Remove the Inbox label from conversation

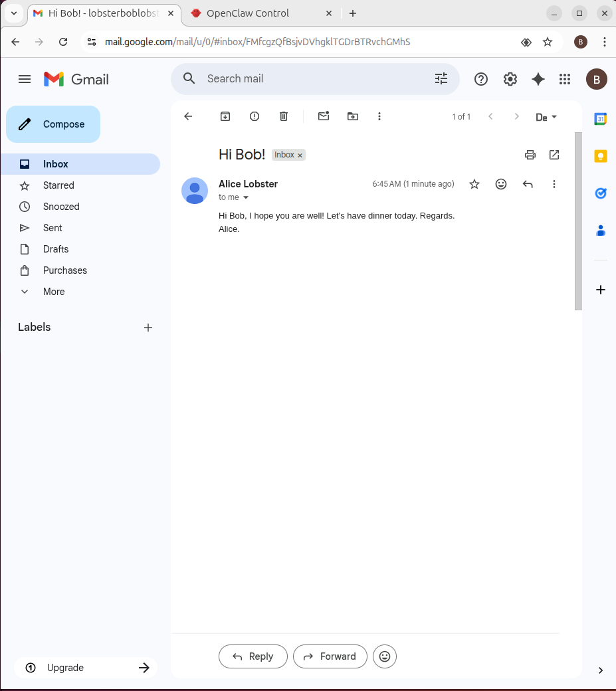point(300,155)
